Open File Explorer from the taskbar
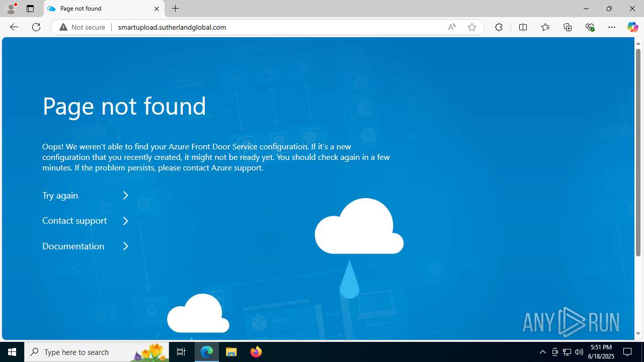Screen dimensions: 644x362 pos(231,352)
